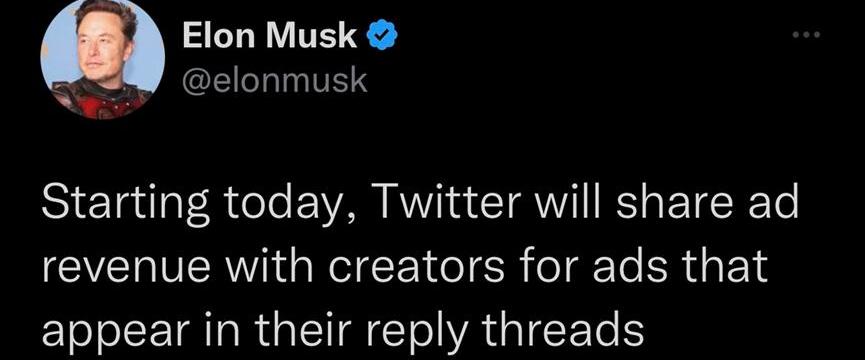Click the blue verified checkmark badge
The height and width of the screenshot is (360, 865).
pyautogui.click(x=380, y=37)
